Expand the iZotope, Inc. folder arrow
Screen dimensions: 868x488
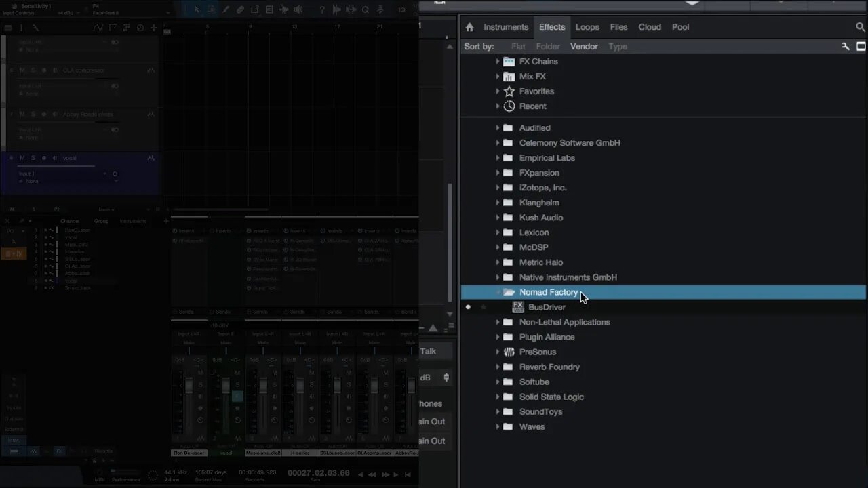tap(498, 187)
